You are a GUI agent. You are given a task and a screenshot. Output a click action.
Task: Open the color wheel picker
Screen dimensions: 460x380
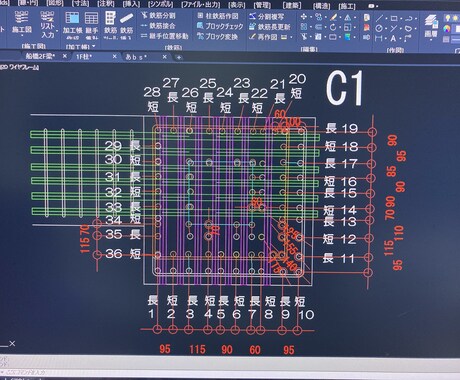447,29
